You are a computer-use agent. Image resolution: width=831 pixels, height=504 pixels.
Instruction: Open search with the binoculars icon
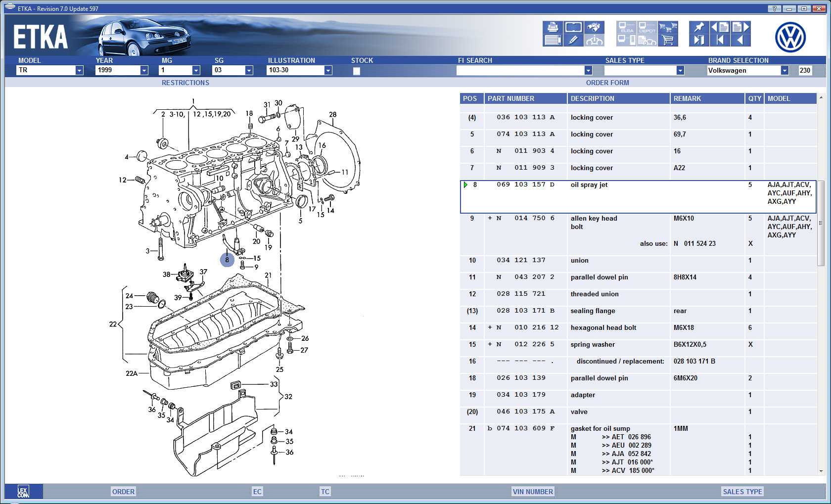[x=594, y=27]
